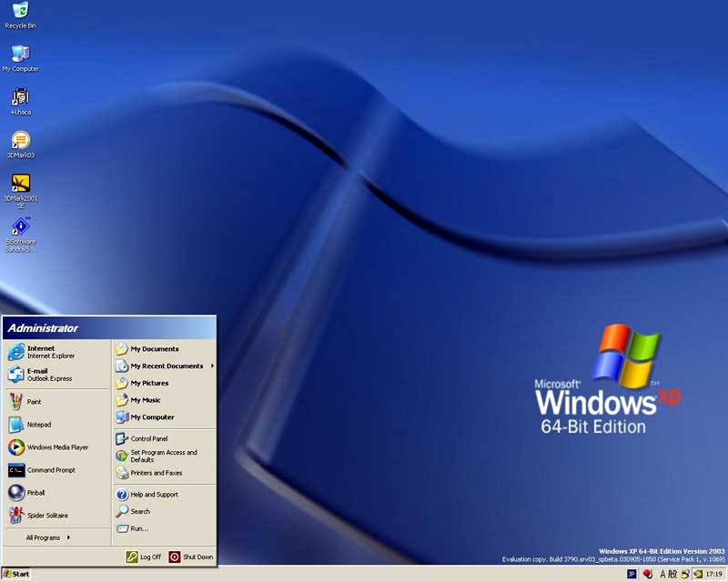Click the 3DMark03 desktop shortcut
The width and height of the screenshot is (728, 582).
[20, 145]
